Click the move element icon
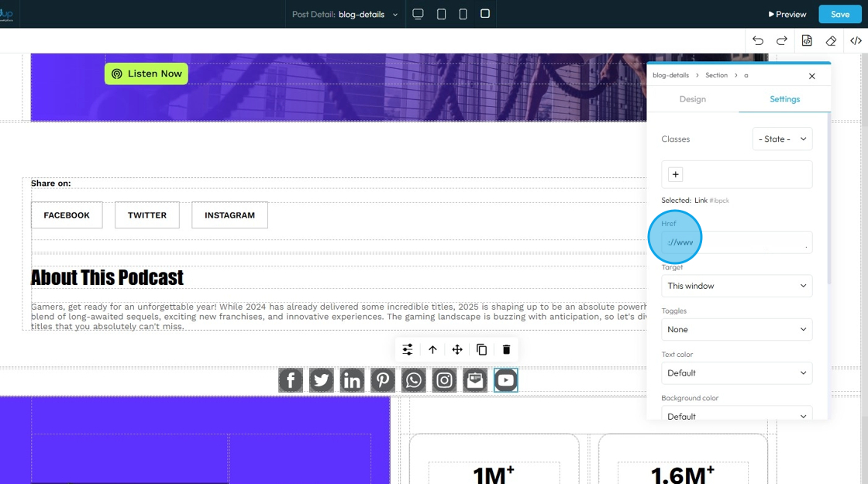 tap(457, 349)
